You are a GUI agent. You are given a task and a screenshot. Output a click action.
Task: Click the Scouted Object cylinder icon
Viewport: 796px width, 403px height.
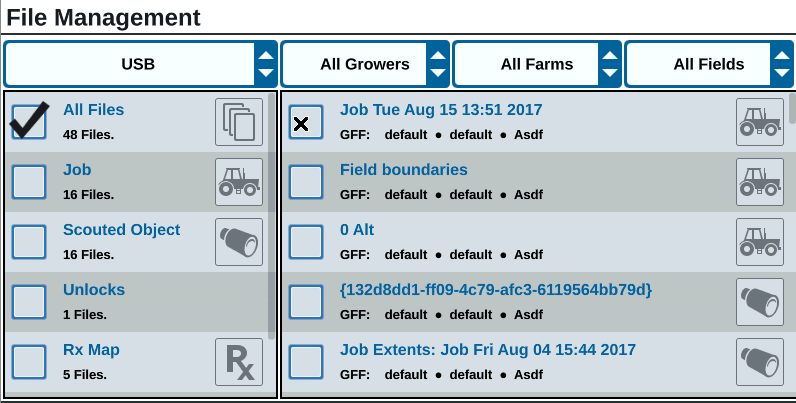[x=239, y=242]
